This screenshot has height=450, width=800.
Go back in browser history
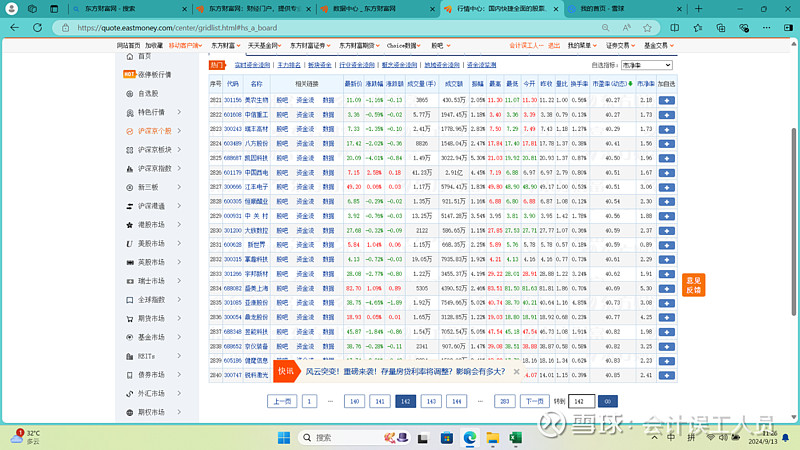[14, 28]
